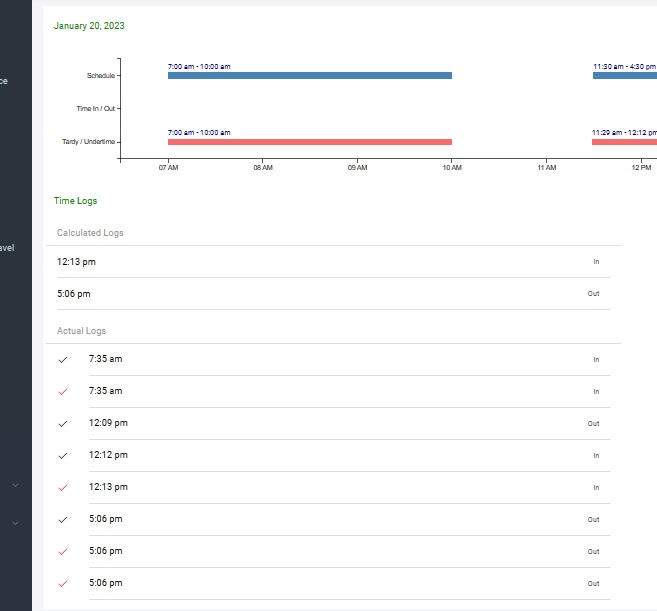Image resolution: width=657 pixels, height=611 pixels.
Task: Click the red checkmark beside 12:13 pm
Action: pyautogui.click(x=63, y=487)
